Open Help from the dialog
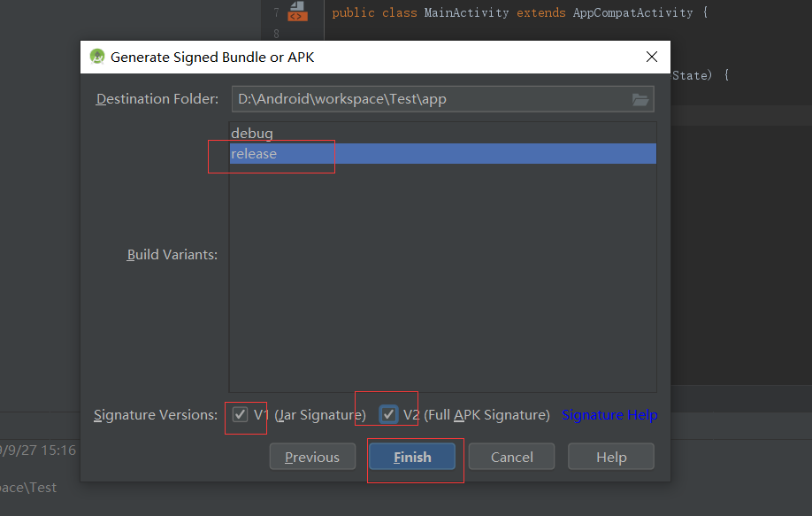 [x=610, y=457]
